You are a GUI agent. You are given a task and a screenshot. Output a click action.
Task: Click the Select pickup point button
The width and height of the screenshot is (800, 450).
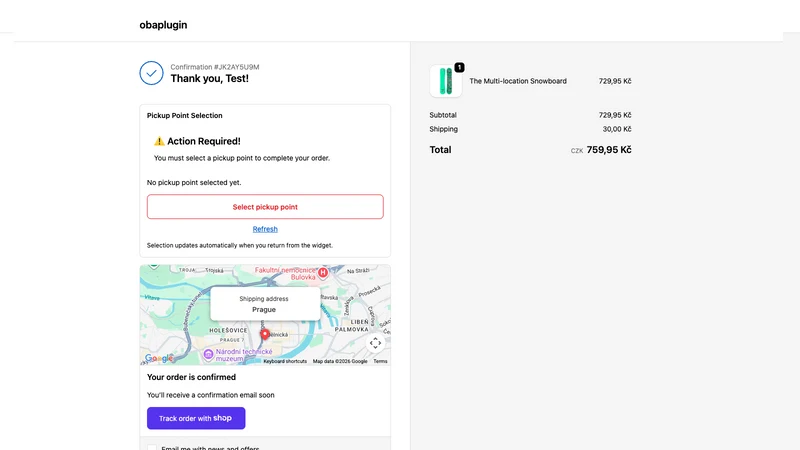[265, 207]
